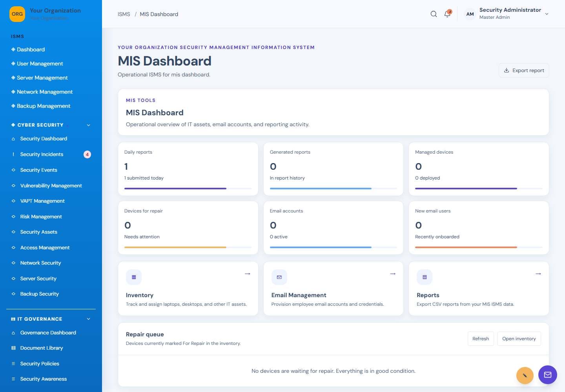The height and width of the screenshot is (392, 565).
Task: Click the arrow on Inventory card
Action: click(248, 274)
